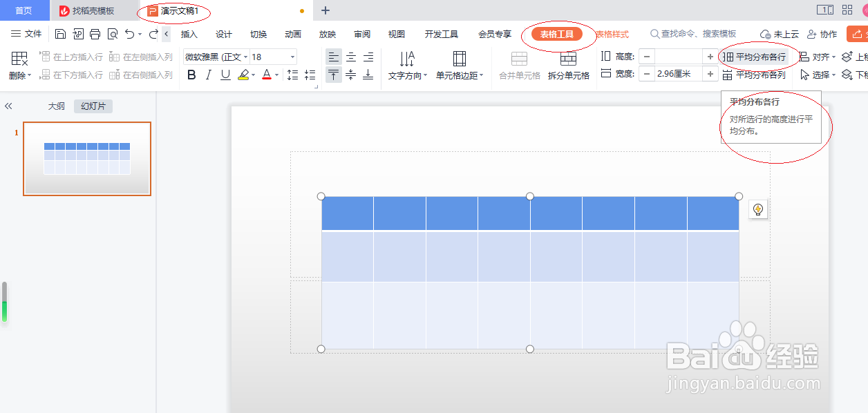
Task: Click the Save icon in quick toolbar
Action: tap(60, 34)
